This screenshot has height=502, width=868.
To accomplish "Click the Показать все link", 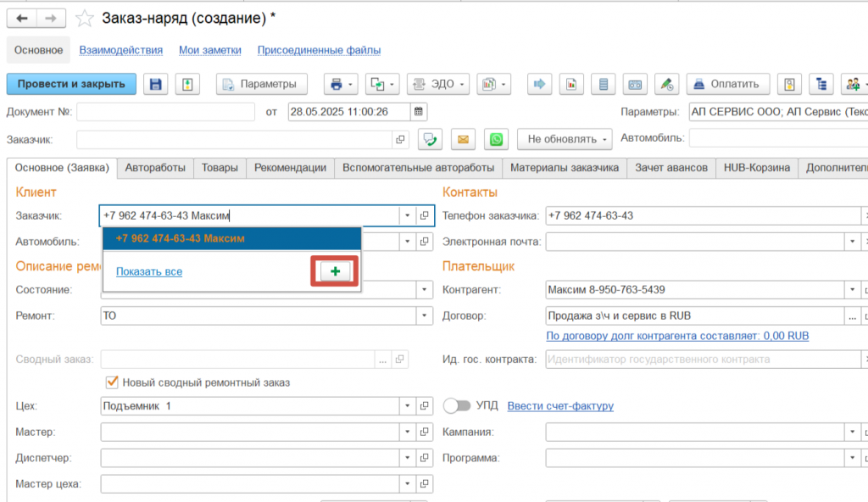I will pyautogui.click(x=149, y=271).
